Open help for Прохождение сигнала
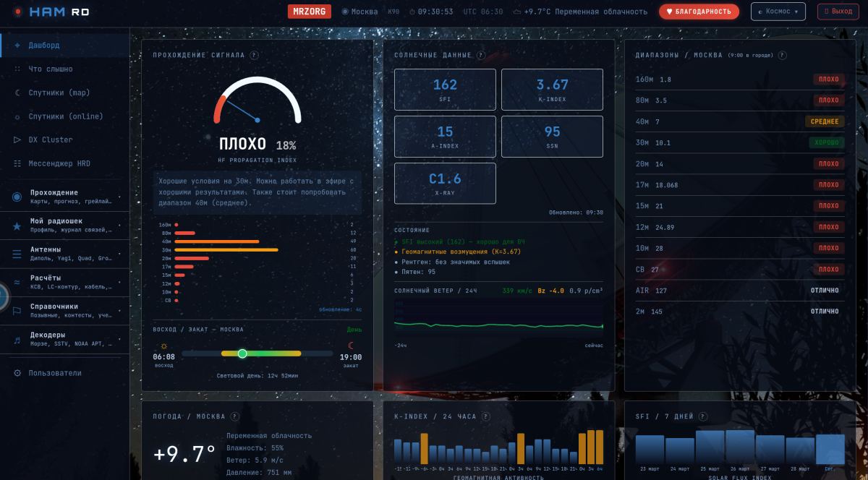 254,55
